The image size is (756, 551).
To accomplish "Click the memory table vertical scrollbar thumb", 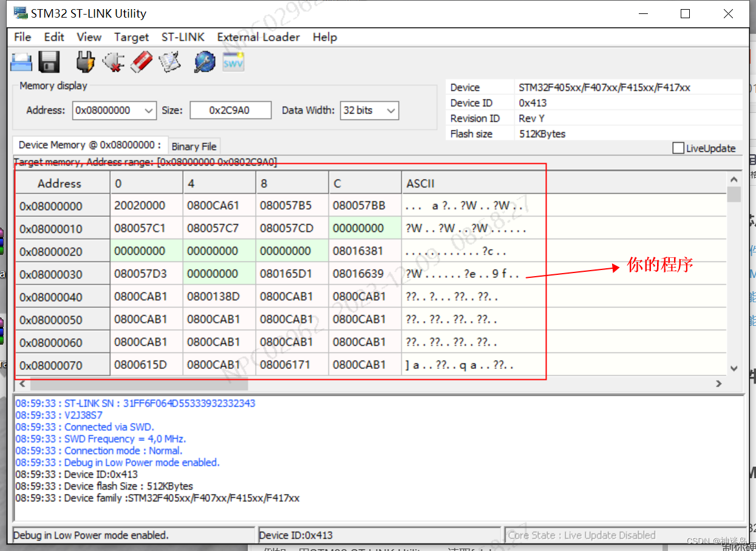I will pos(734,195).
